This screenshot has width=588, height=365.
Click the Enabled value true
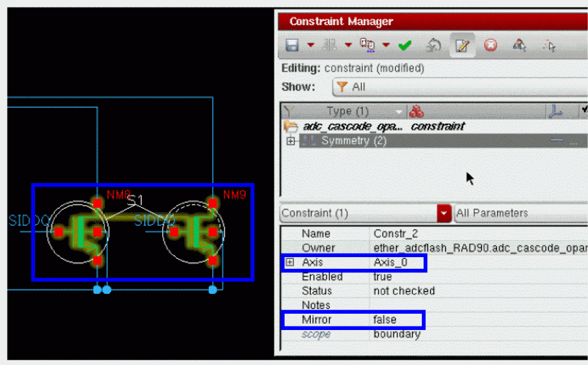tap(383, 276)
